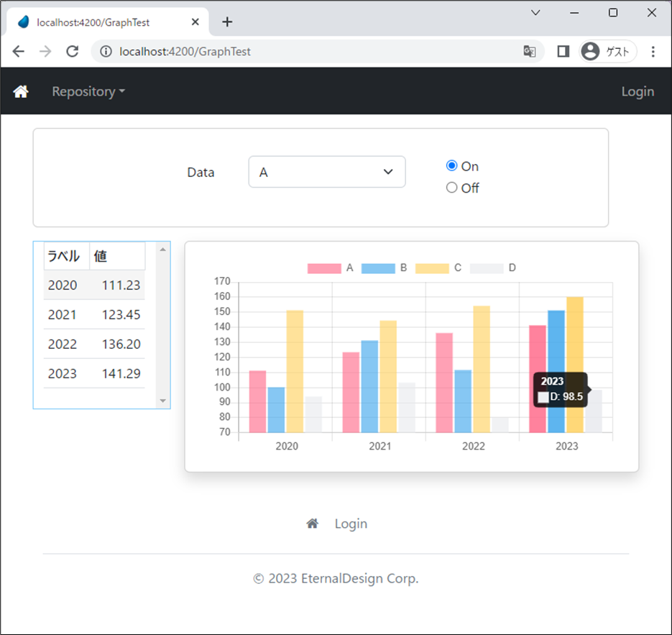
Task: Select the 2020 row label cell
Action: coord(63,285)
